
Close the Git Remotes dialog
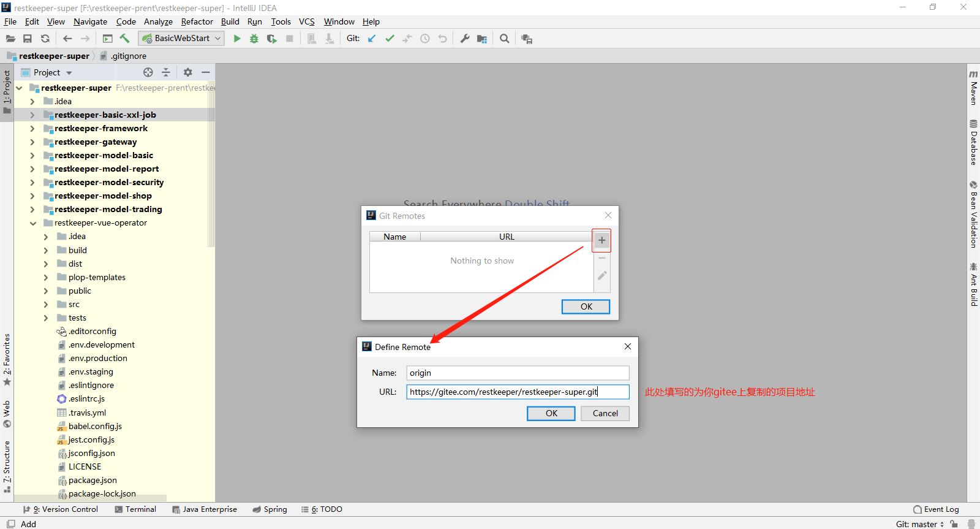[608, 215]
